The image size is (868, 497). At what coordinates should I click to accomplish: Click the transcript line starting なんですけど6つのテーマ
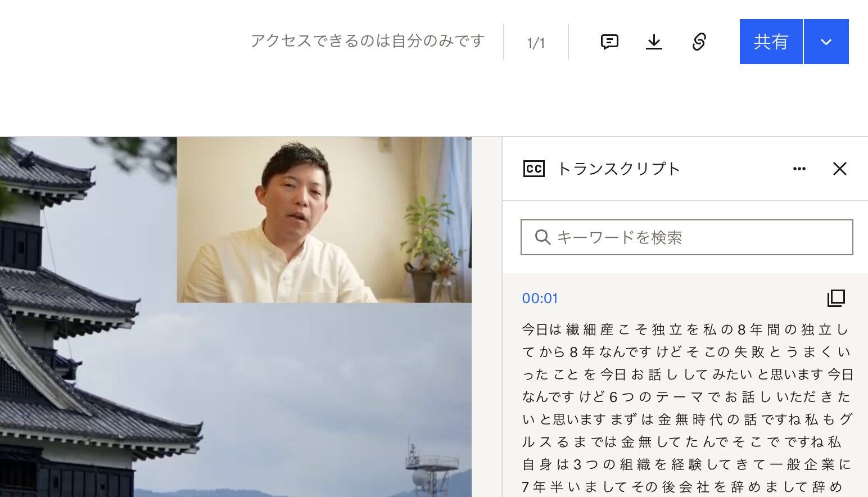[x=686, y=397]
